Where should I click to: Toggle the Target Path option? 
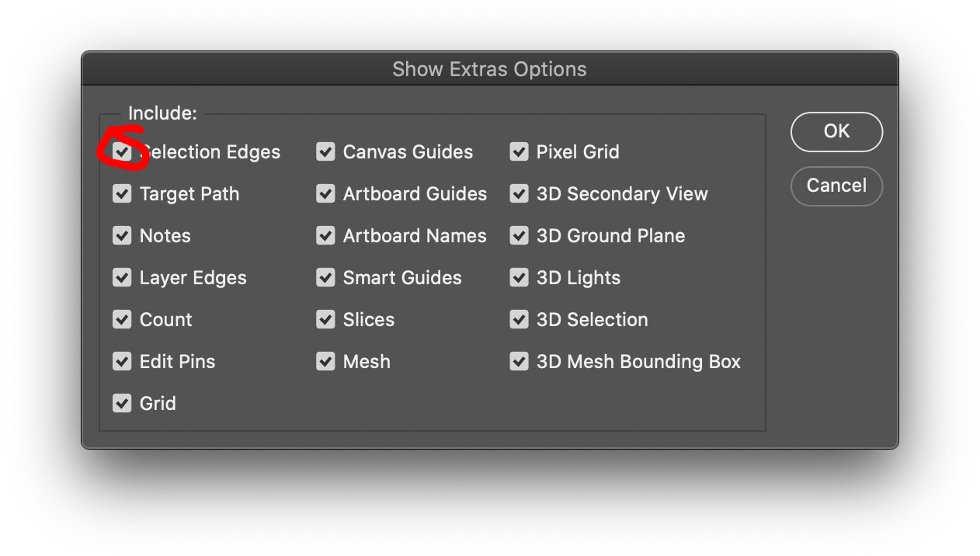click(122, 193)
